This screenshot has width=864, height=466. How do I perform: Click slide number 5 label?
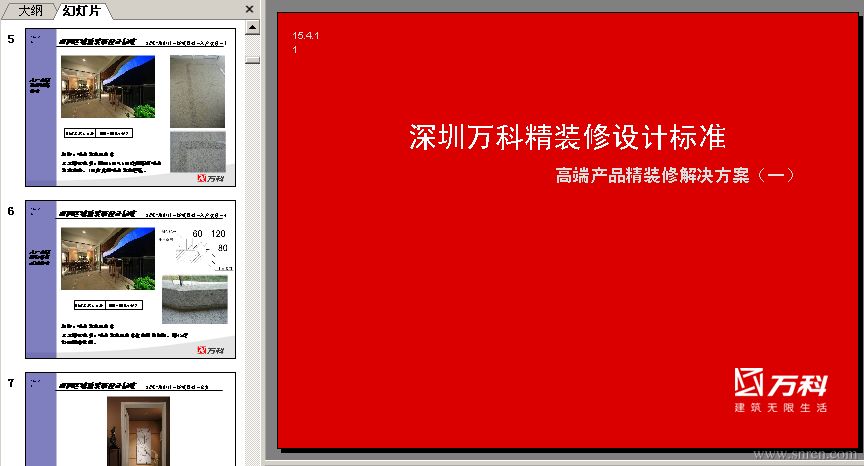pyautogui.click(x=11, y=39)
